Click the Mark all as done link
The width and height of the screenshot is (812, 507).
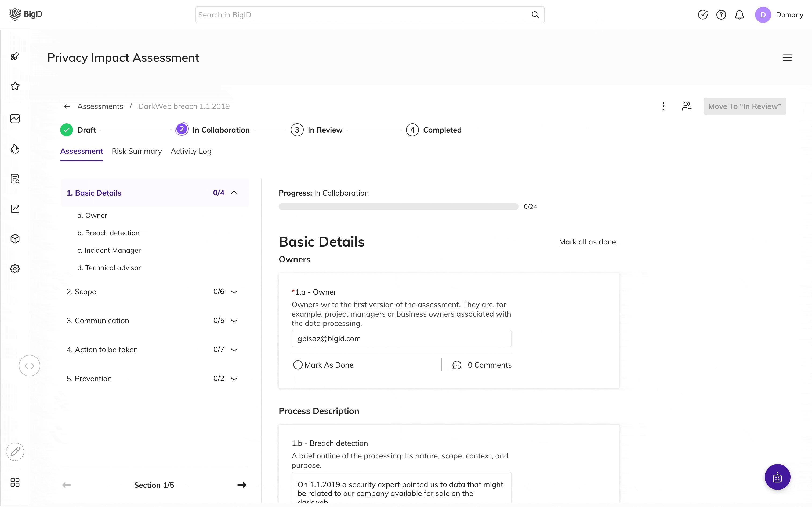[x=587, y=242]
